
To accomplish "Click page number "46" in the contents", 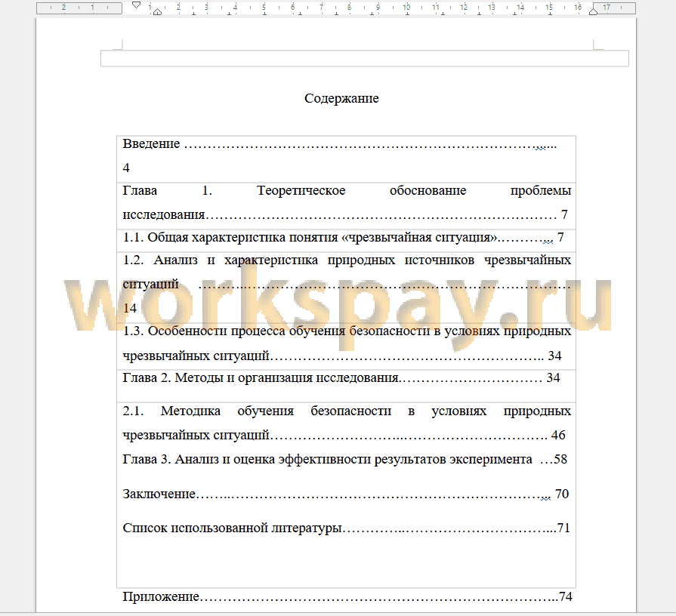I will [558, 435].
